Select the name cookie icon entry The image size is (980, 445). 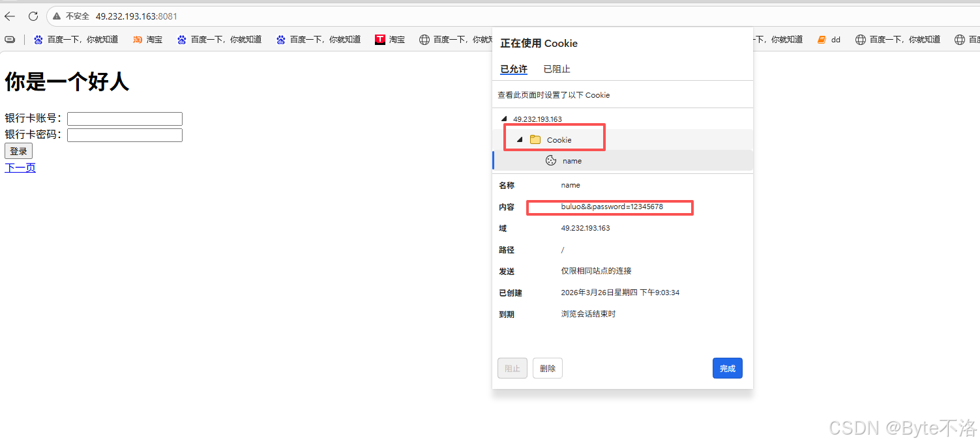(x=551, y=161)
